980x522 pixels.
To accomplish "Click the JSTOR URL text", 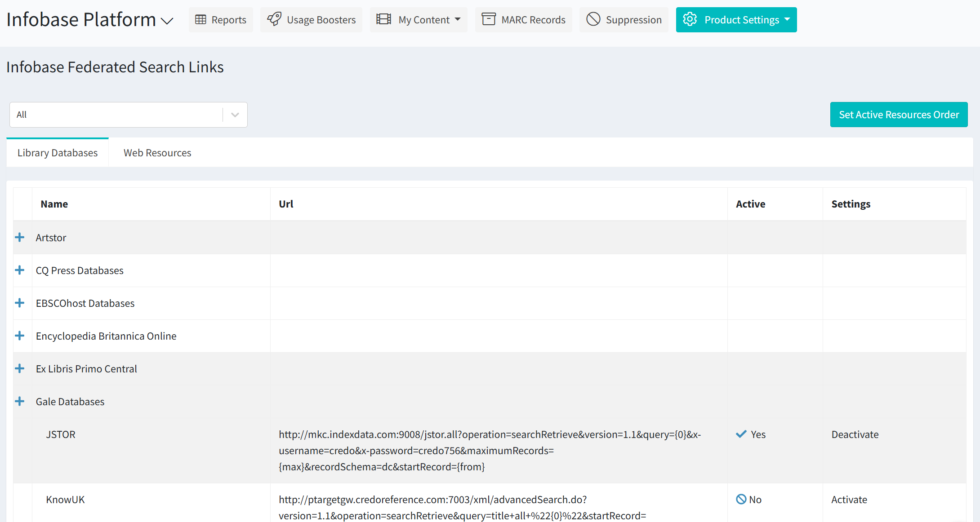I will coord(490,451).
